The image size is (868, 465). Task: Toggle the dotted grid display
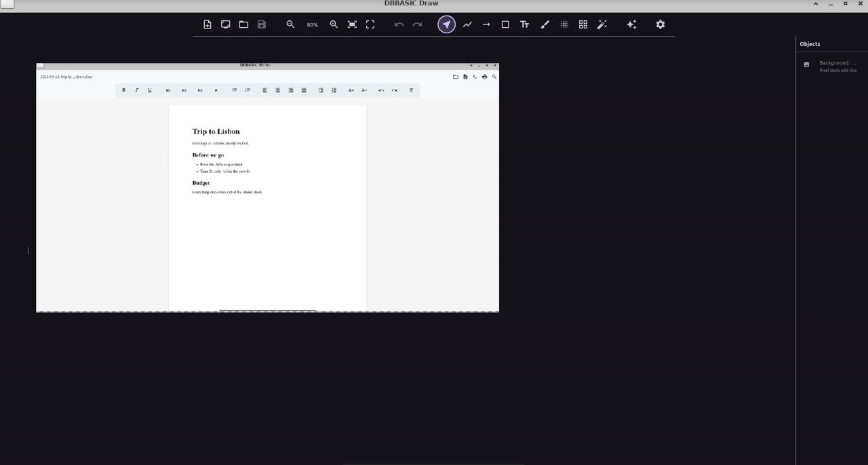[564, 24]
